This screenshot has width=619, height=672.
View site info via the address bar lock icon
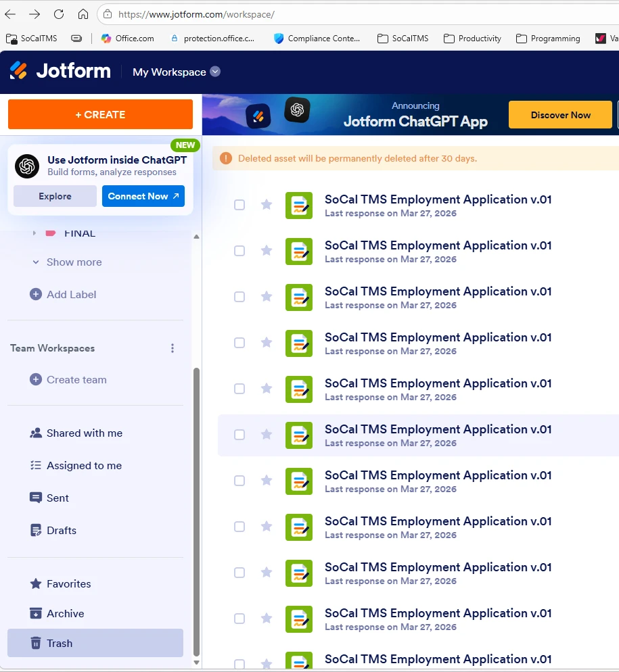[x=108, y=14]
